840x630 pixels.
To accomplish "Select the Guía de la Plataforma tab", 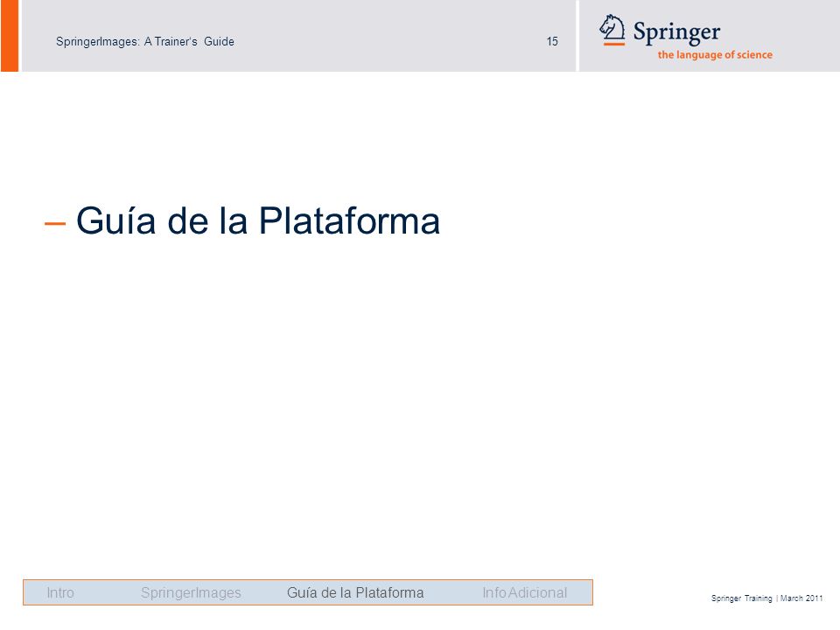I will tap(355, 592).
